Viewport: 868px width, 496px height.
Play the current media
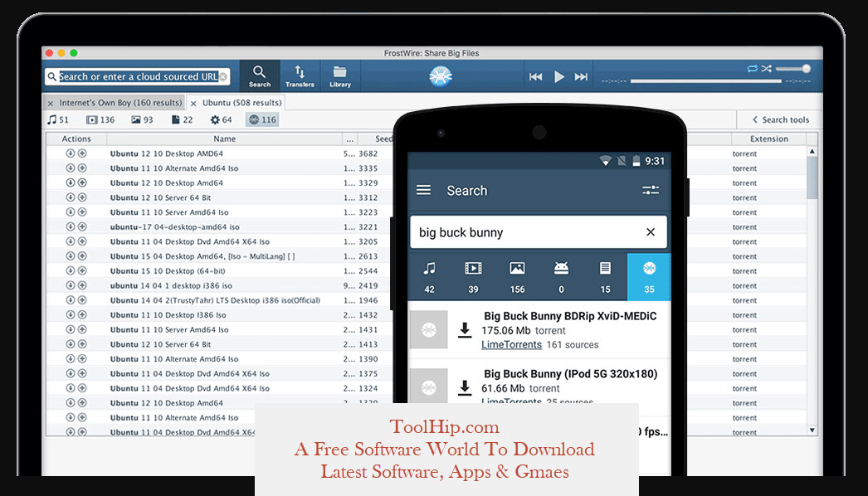pyautogui.click(x=559, y=77)
